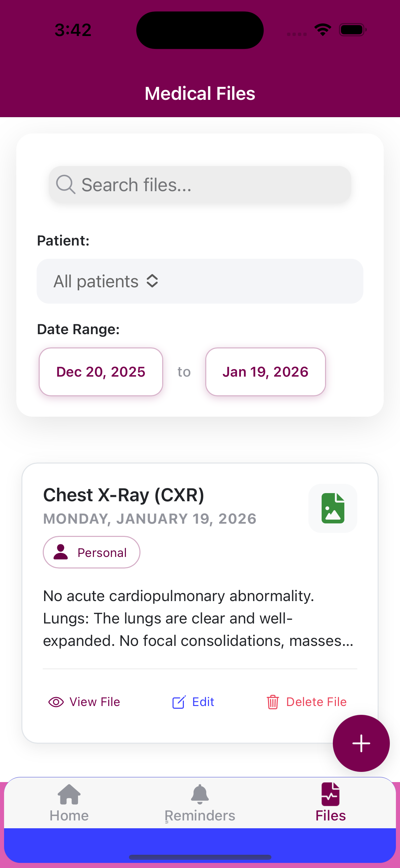The height and width of the screenshot is (868, 400).
Task: Open the Jan 19, 2026 end date picker
Action: [265, 372]
